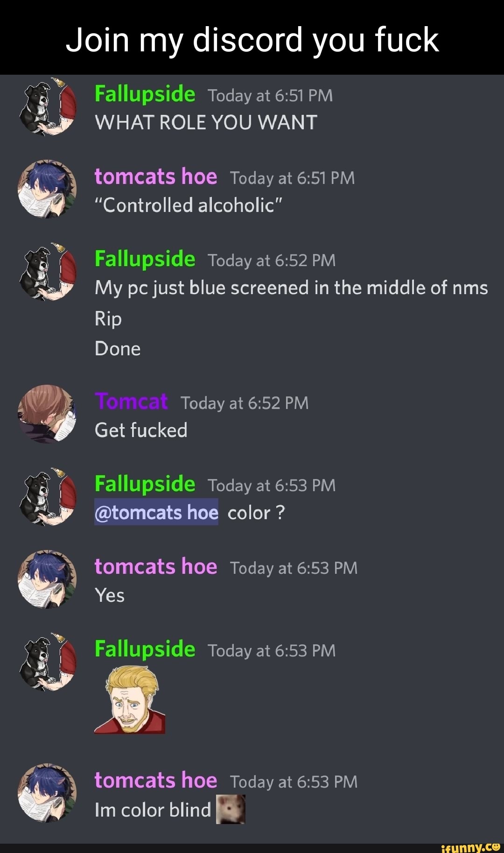
Task: Click Fallupside's avatar beside the color question
Action: click(47, 497)
